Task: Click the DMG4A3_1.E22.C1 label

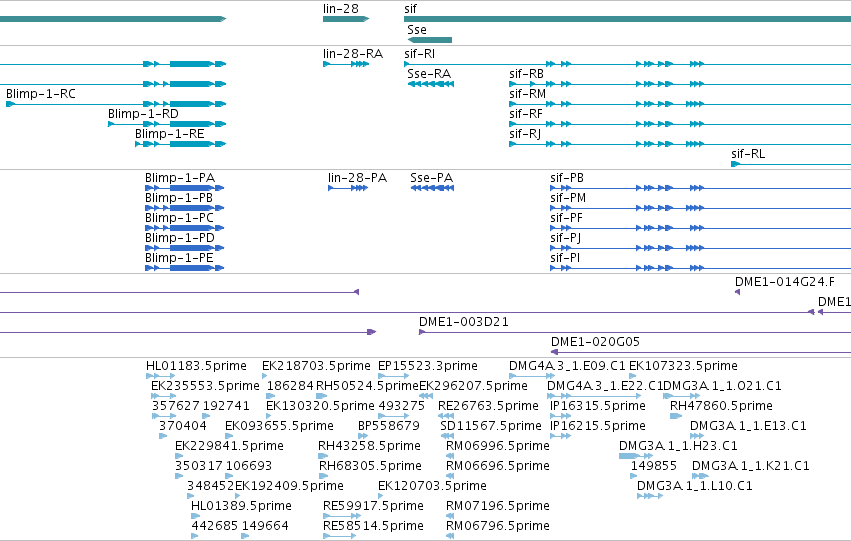Action: click(x=605, y=386)
